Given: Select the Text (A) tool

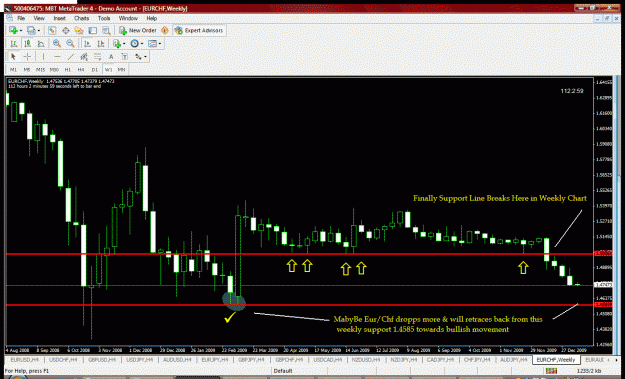Looking at the screenshot, I should point(111,57).
